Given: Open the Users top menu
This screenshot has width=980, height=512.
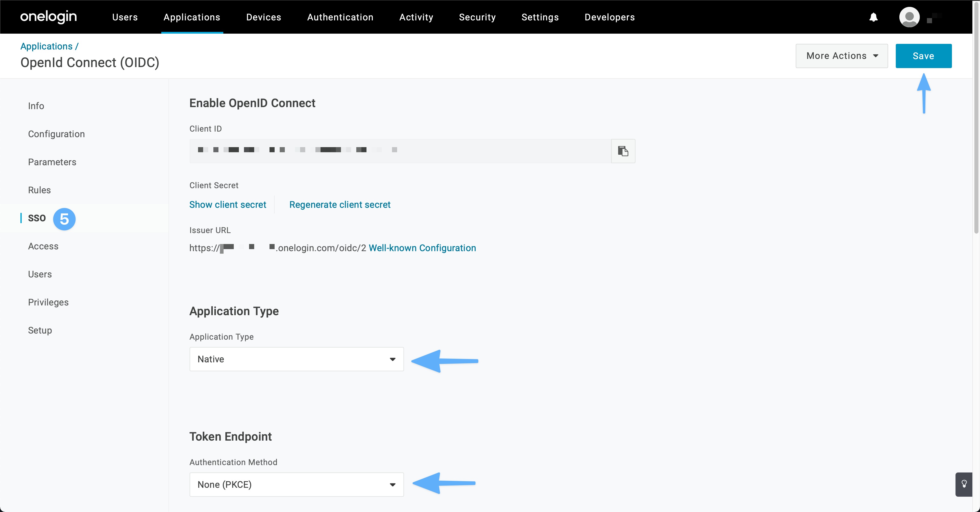Looking at the screenshot, I should (125, 17).
